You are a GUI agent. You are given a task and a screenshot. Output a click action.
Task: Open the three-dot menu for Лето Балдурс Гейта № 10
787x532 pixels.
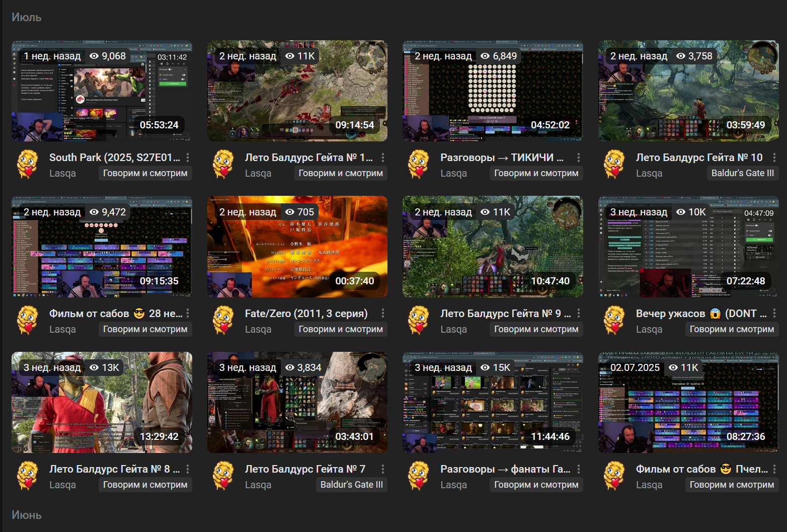pos(774,158)
